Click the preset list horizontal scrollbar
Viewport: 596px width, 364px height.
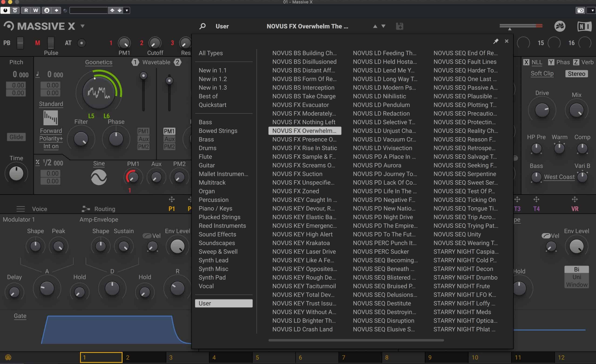coord(356,340)
